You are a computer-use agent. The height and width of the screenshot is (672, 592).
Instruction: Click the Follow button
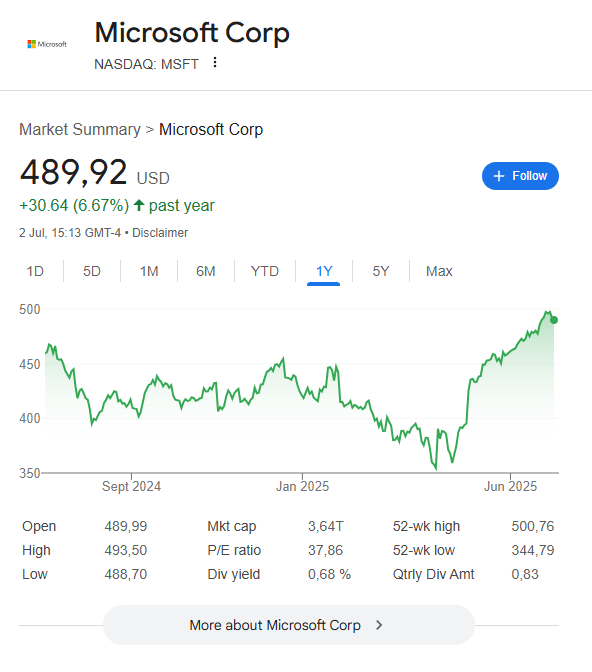(x=520, y=176)
